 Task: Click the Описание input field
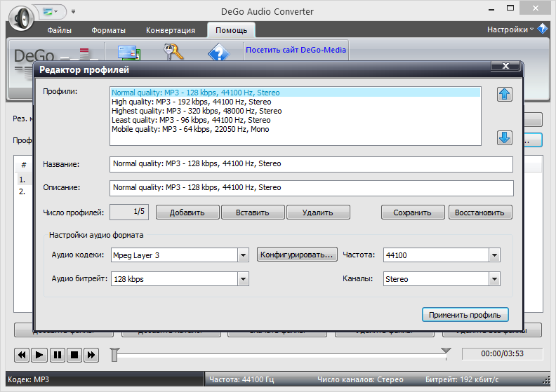pyautogui.click(x=311, y=188)
